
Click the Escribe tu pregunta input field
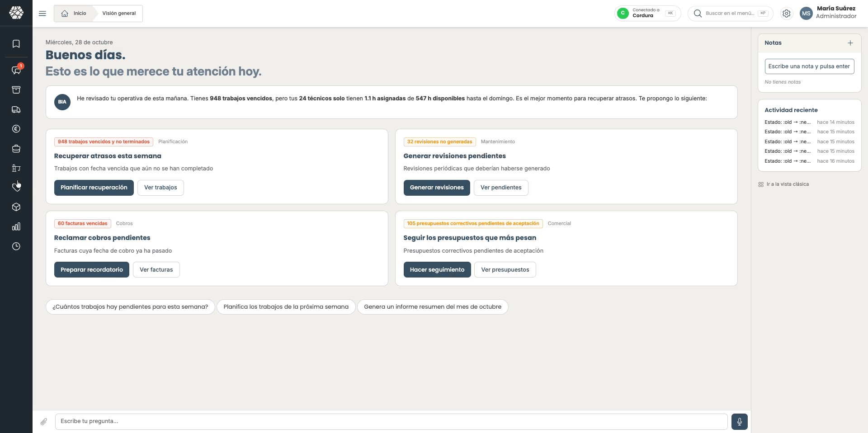391,421
